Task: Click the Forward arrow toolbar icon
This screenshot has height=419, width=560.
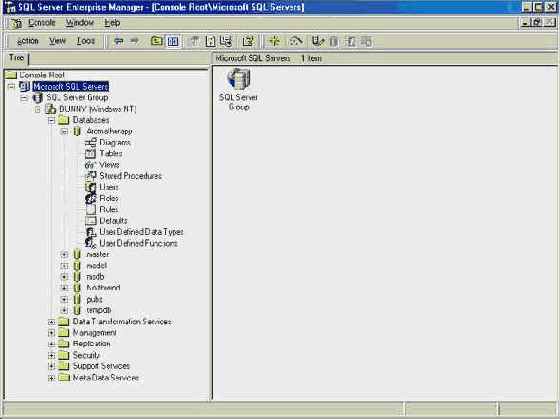Action: tap(134, 41)
